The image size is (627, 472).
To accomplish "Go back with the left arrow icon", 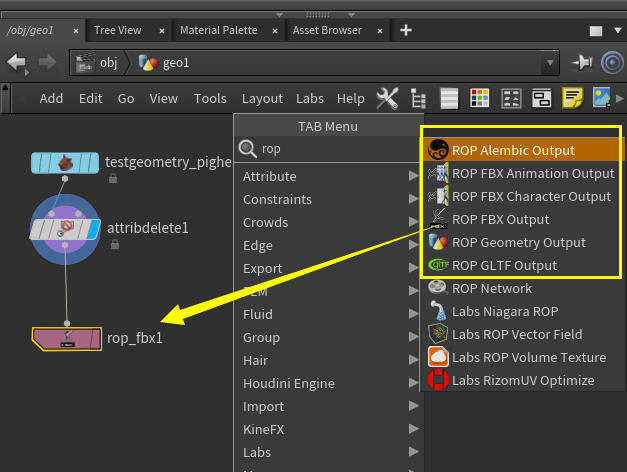I will [x=16, y=62].
